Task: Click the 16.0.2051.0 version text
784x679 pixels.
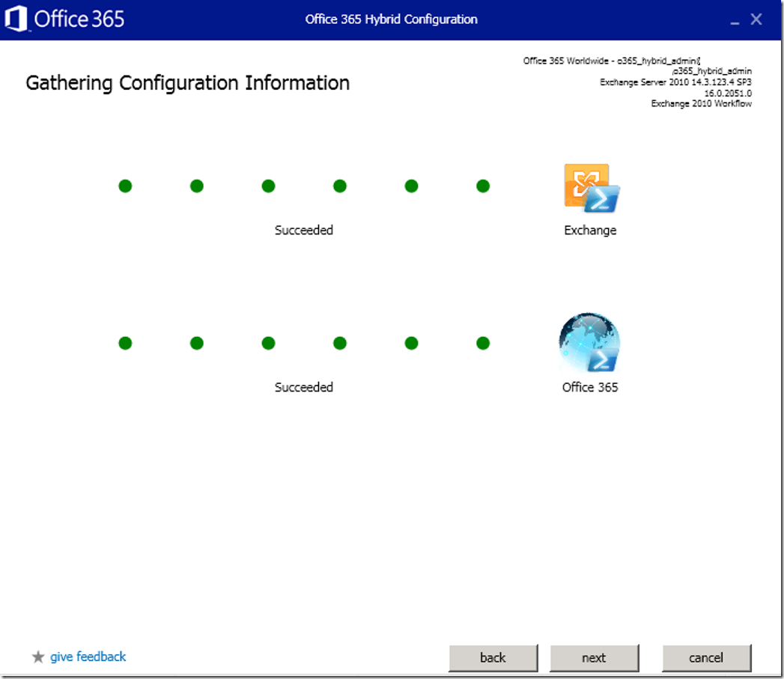Action: point(728,93)
